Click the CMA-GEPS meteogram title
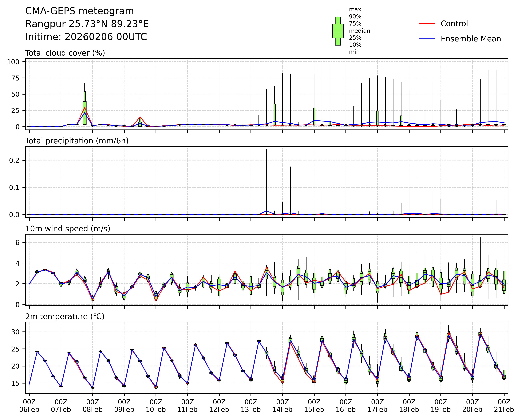The image size is (521, 420). click(80, 11)
